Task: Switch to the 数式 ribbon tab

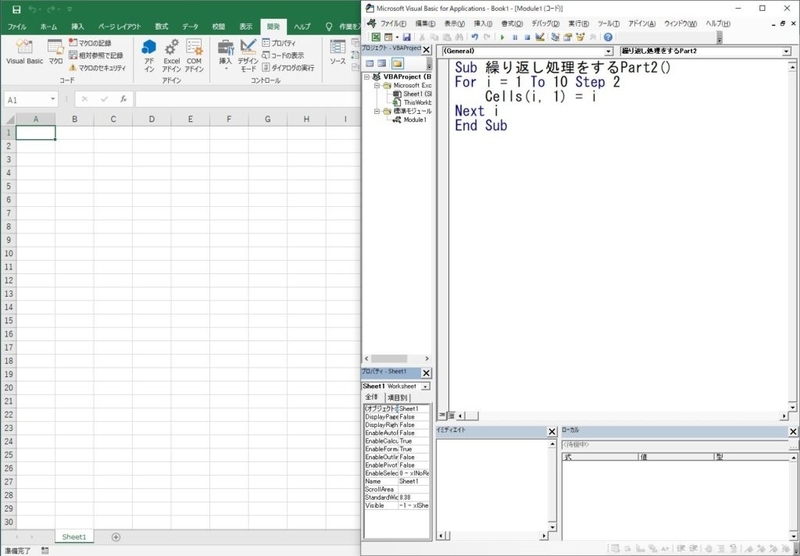Action: [x=162, y=27]
